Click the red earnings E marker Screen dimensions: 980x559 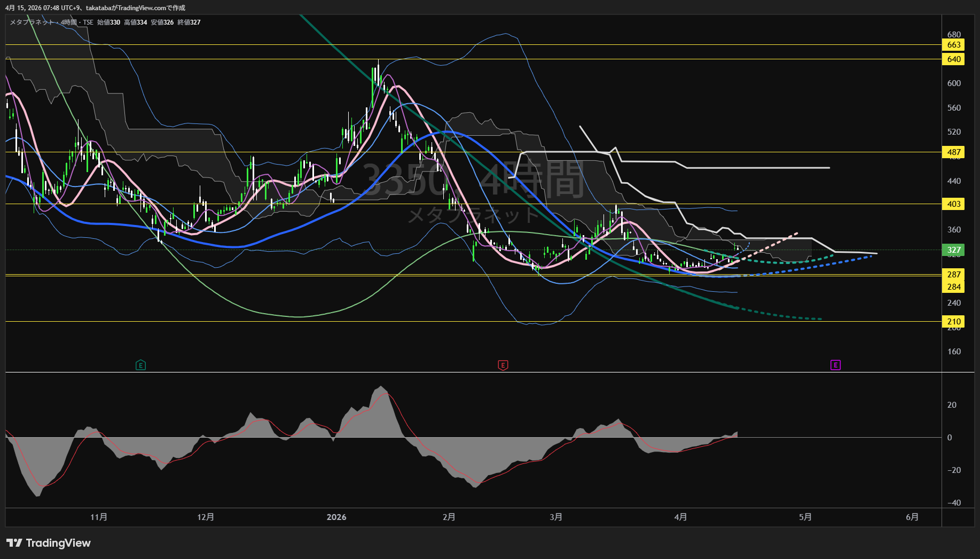pyautogui.click(x=503, y=366)
